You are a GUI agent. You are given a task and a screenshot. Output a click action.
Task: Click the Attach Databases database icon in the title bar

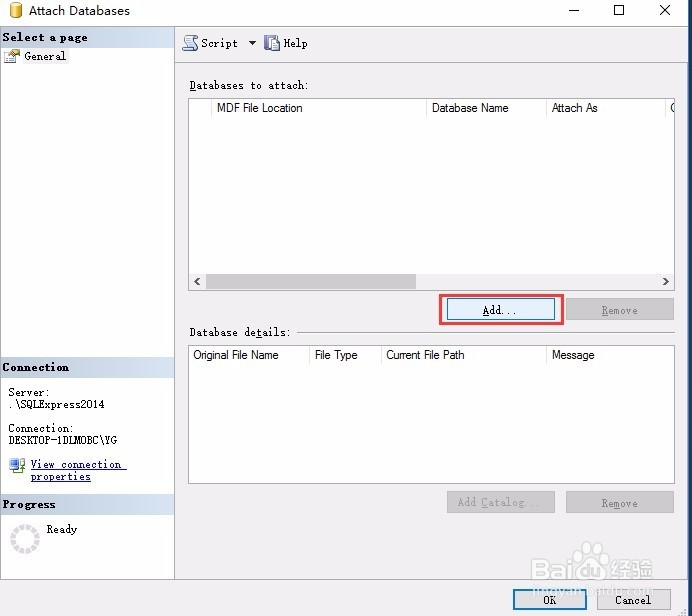[16, 10]
